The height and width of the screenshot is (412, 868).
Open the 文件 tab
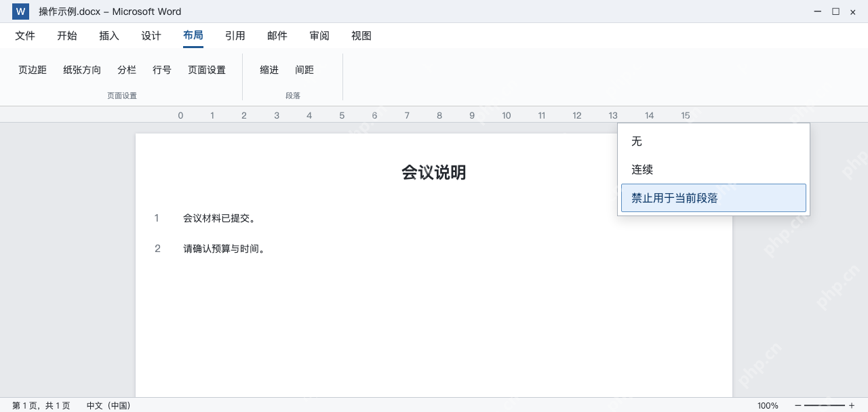click(25, 36)
